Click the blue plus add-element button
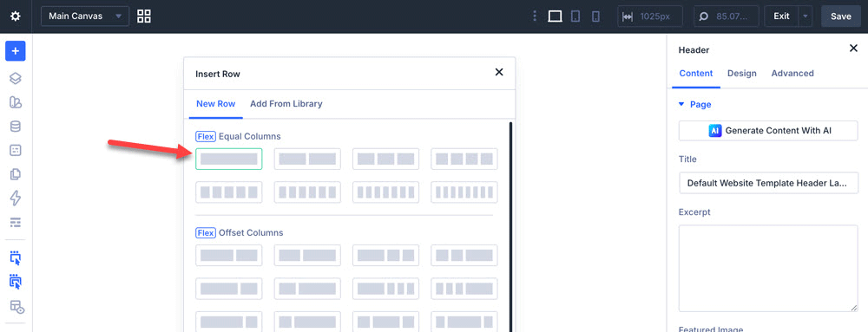This screenshot has width=868, height=332. [x=16, y=51]
